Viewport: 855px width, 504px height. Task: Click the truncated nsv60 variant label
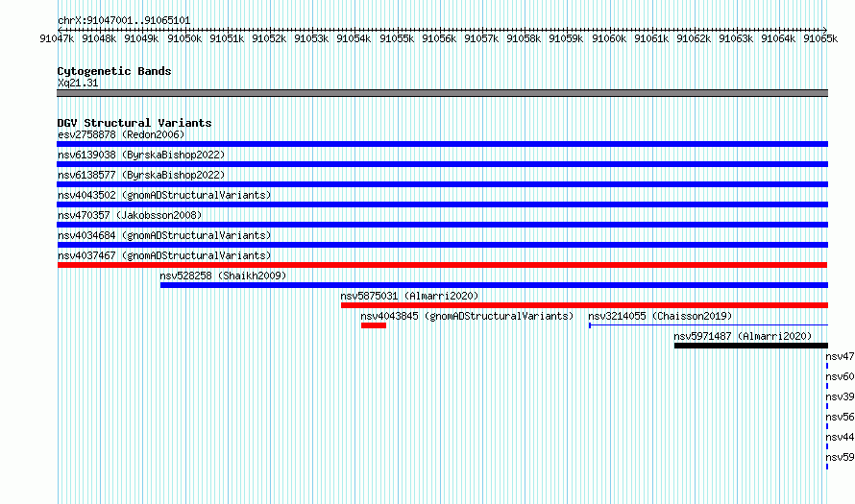click(840, 376)
